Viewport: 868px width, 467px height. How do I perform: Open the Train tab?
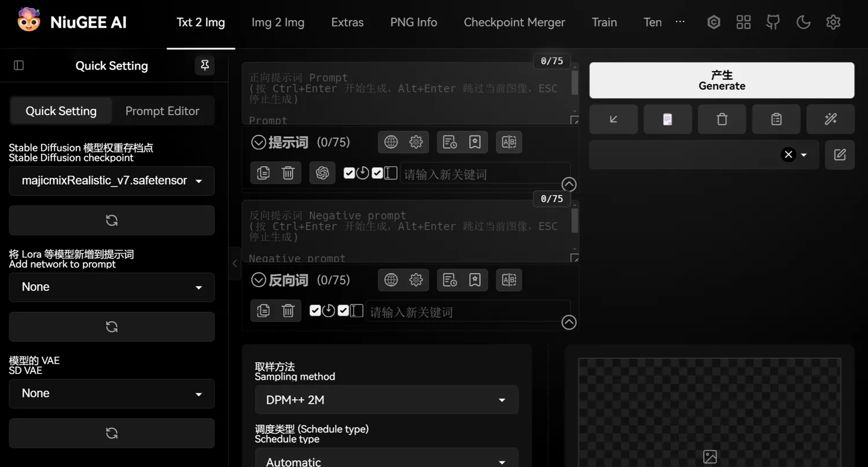(604, 23)
